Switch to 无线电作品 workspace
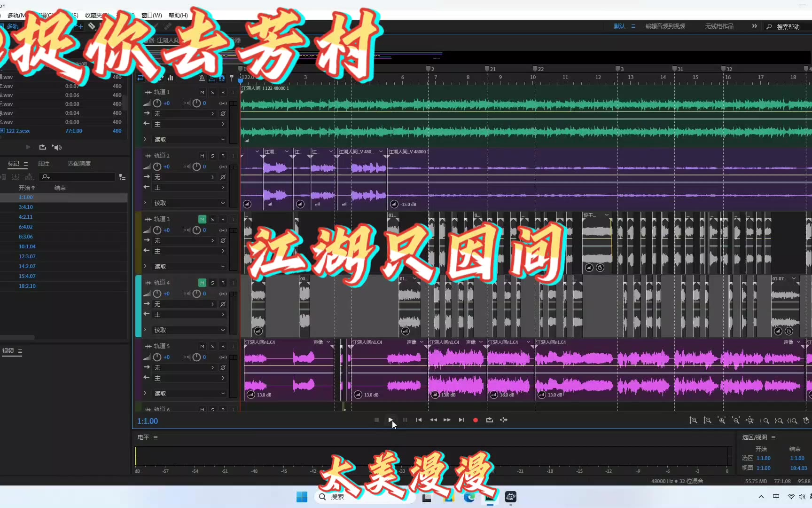The width and height of the screenshot is (812, 508). click(x=719, y=26)
